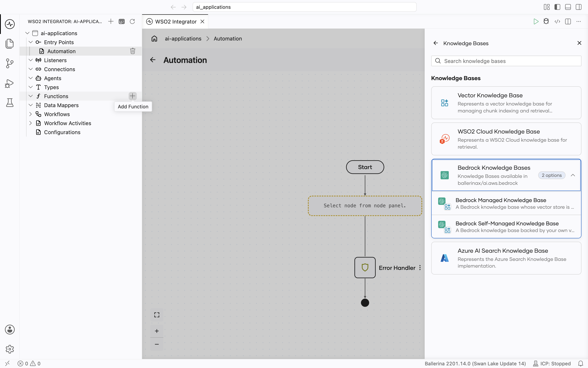
Task: Collapse the ai-applications project node
Action: tap(27, 33)
